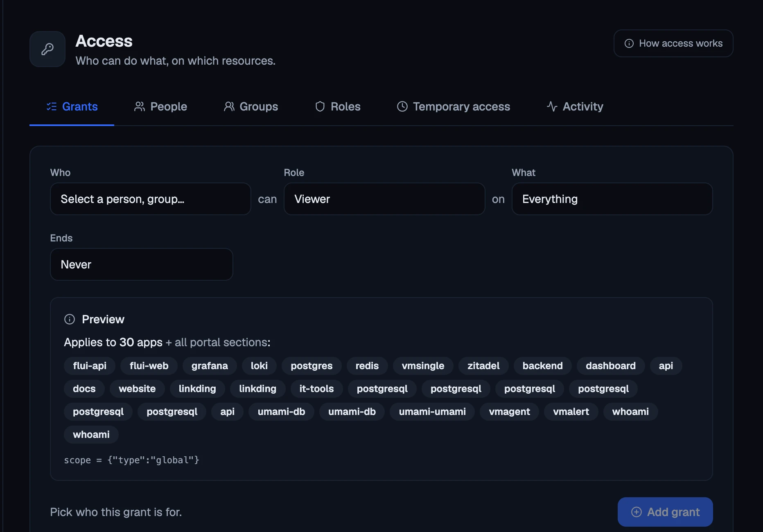Change the Ends dropdown from Never
The width and height of the screenshot is (763, 532).
tap(142, 264)
